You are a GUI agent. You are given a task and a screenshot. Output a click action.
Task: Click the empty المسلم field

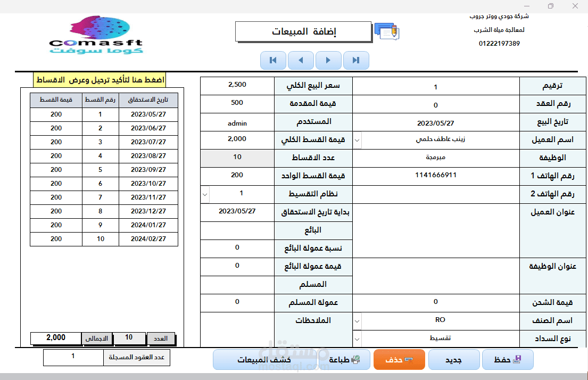(x=237, y=285)
